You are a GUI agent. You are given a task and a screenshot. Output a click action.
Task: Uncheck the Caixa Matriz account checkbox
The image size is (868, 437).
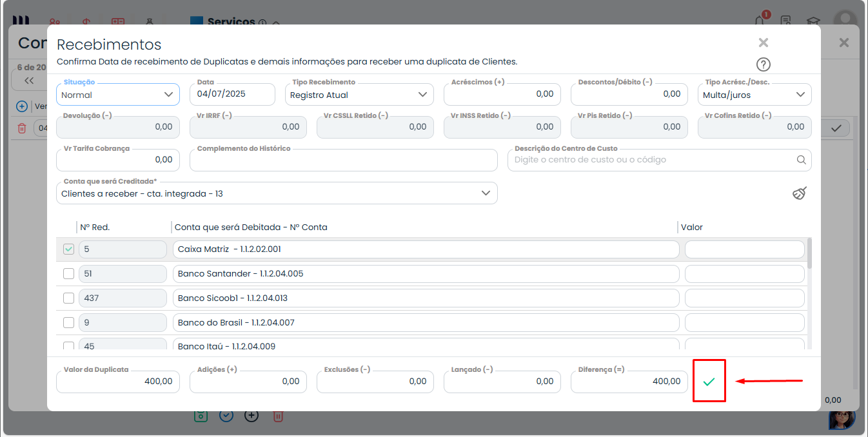[68, 249]
